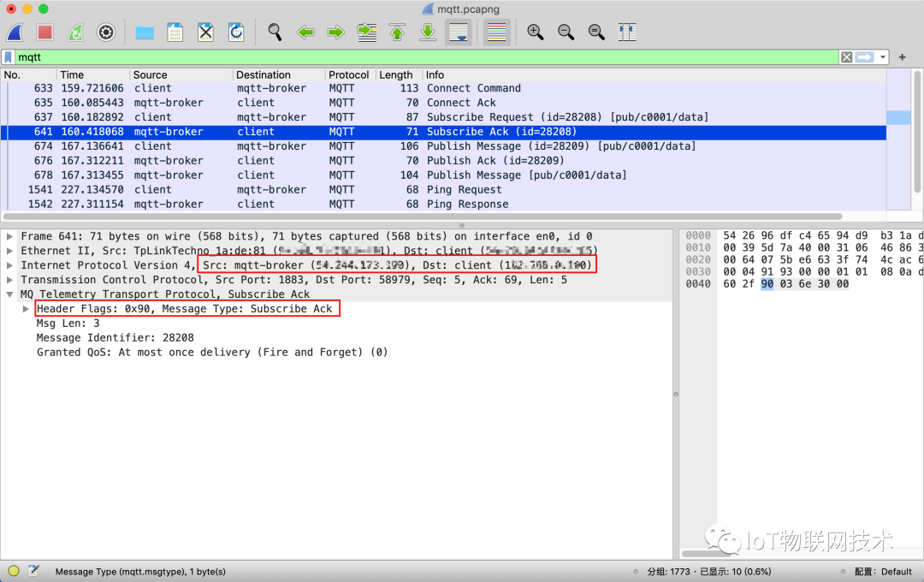Viewport: 924px width, 582px height.
Task: Zoom in on packet text
Action: pos(536,33)
